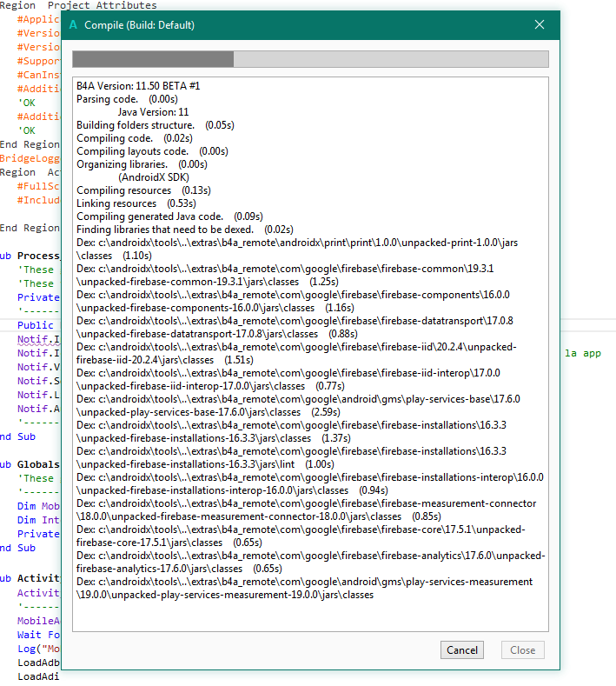Click the Dex print-1.0.0 log line

tap(297, 249)
